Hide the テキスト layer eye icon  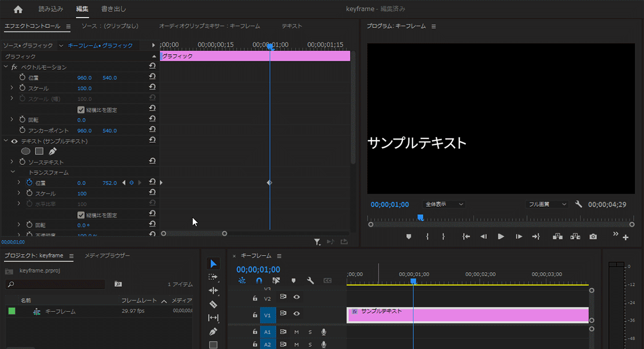coord(14,141)
